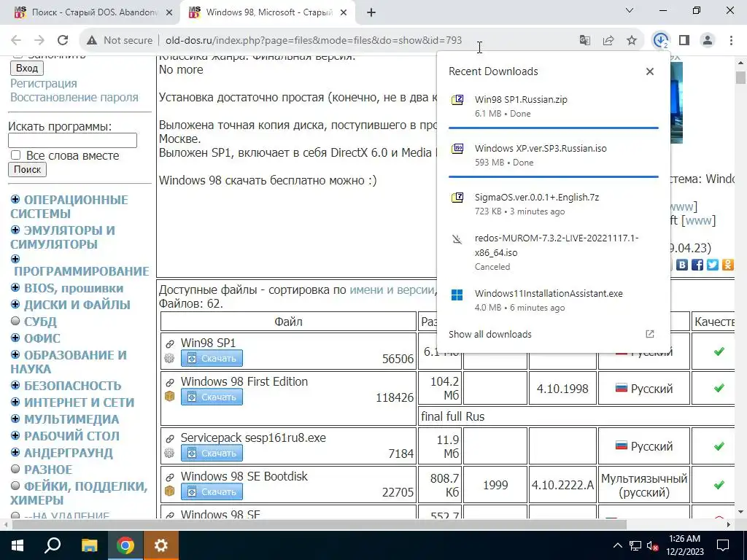This screenshot has width=747, height=560.
Task: Sort files by 'имени и версии' link
Action: click(x=392, y=290)
